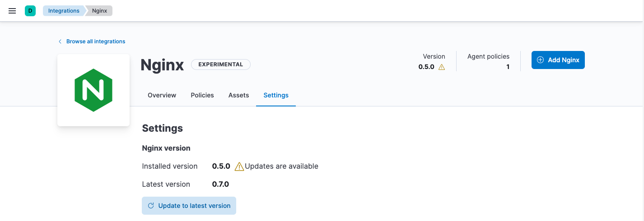Click the EXPERIMENTAL badge
The width and height of the screenshot is (644, 221).
click(221, 64)
